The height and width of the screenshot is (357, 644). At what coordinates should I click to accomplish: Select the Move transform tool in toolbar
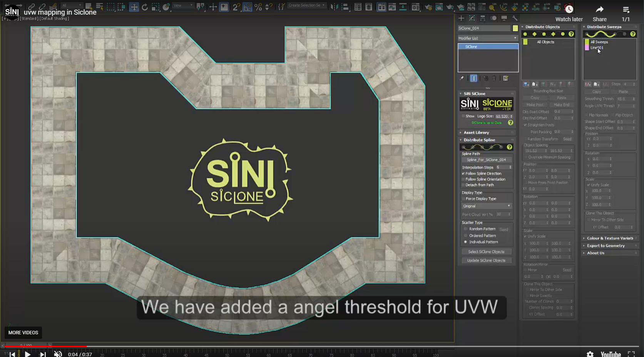tap(134, 7)
